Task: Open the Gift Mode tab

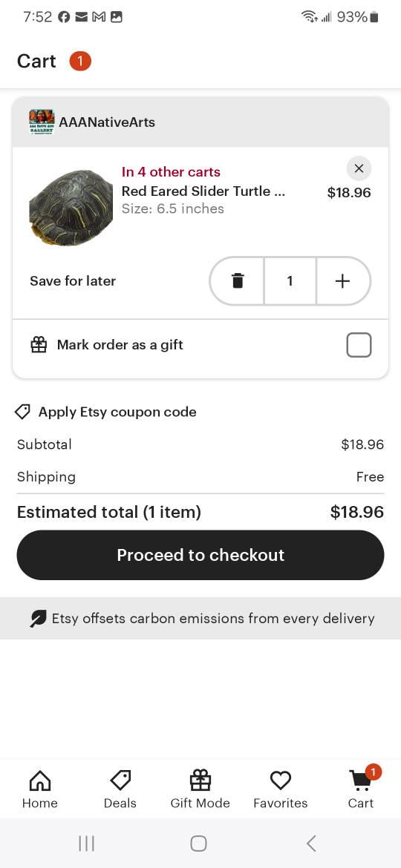Action: click(x=200, y=789)
